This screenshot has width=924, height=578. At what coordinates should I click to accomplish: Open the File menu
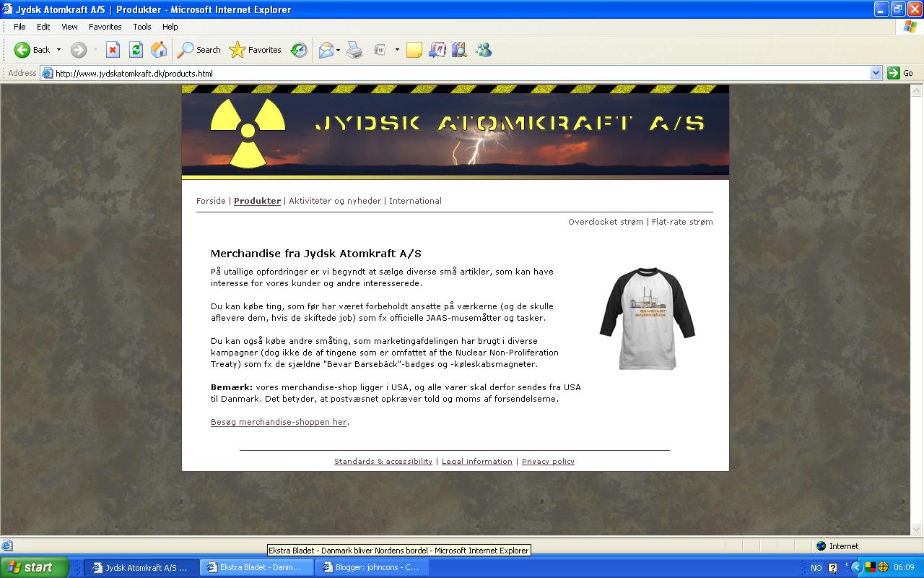(19, 27)
